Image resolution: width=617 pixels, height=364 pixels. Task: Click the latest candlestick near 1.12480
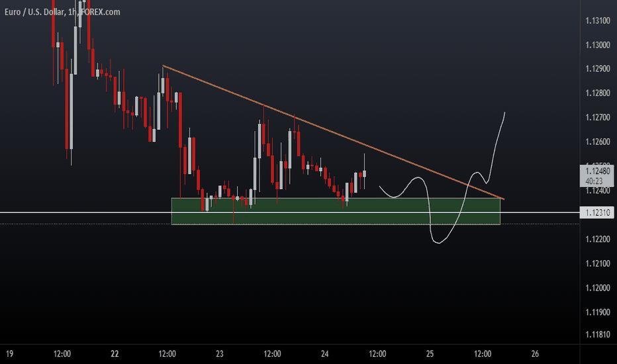click(x=365, y=173)
